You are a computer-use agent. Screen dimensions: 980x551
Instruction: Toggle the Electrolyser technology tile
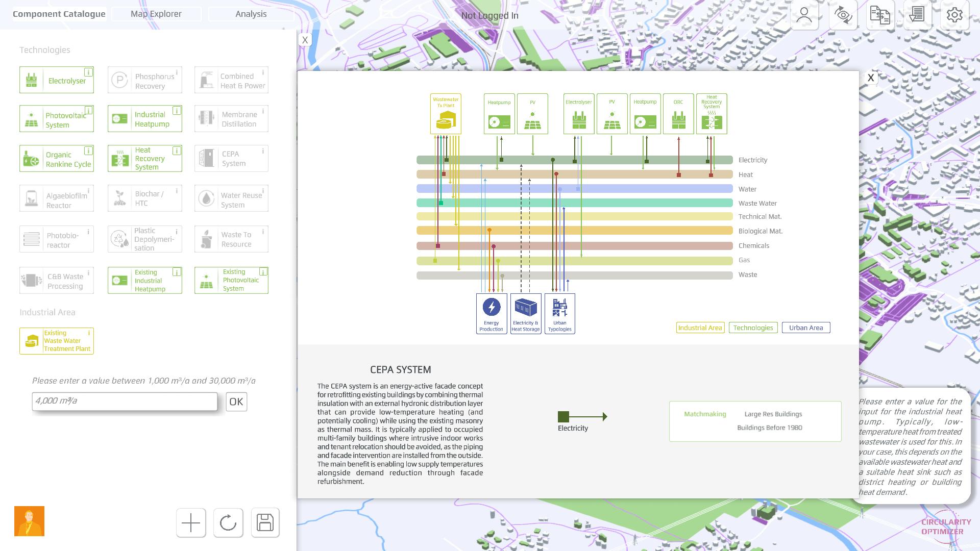pos(56,81)
